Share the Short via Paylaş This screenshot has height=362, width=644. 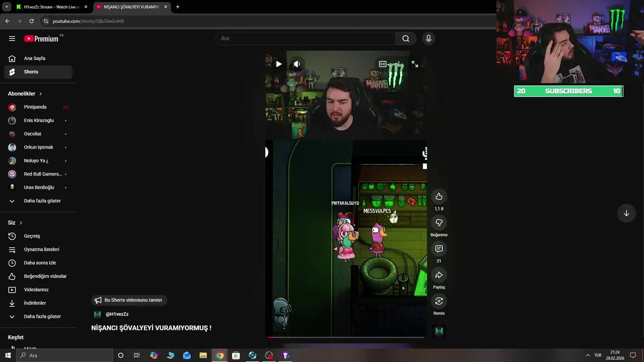tap(439, 275)
